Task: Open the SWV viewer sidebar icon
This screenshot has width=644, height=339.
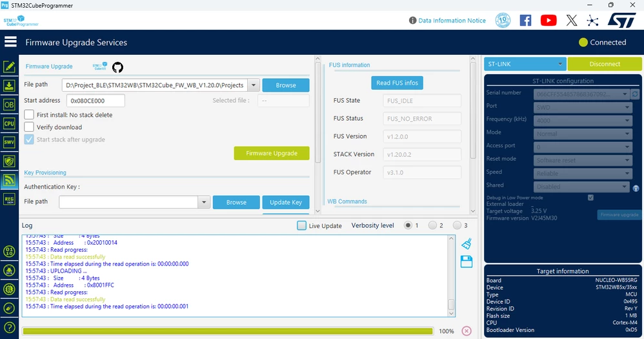Action: 9,142
